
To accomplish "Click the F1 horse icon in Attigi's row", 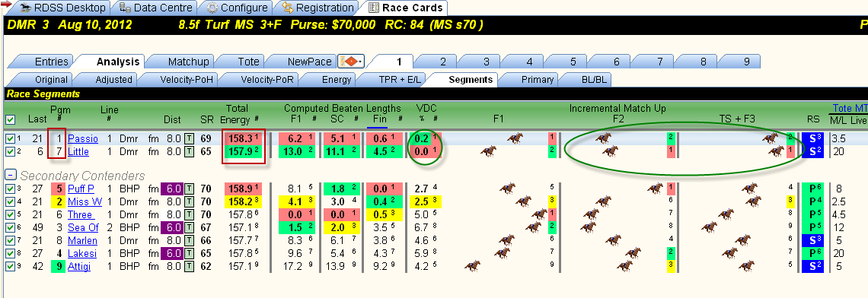I will pos(472,267).
